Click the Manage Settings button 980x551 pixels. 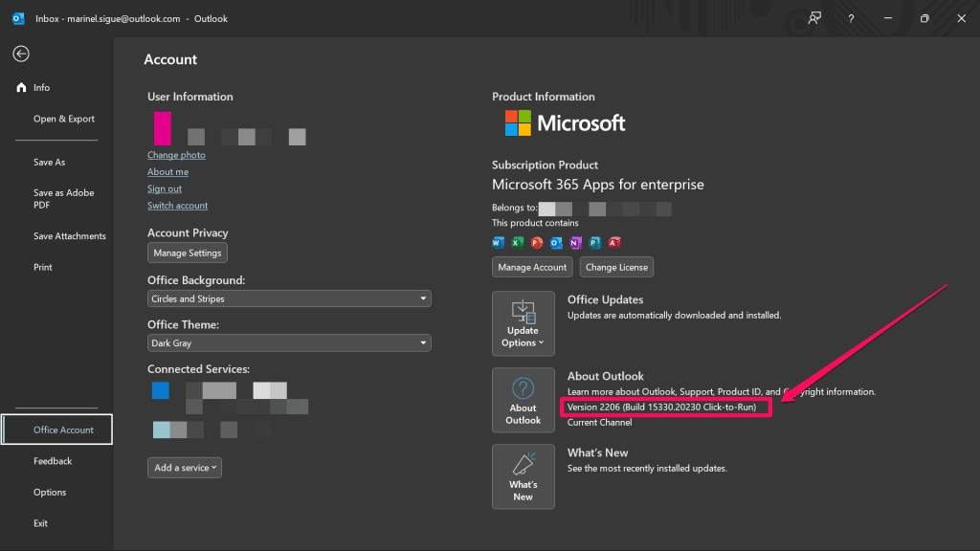(x=188, y=253)
